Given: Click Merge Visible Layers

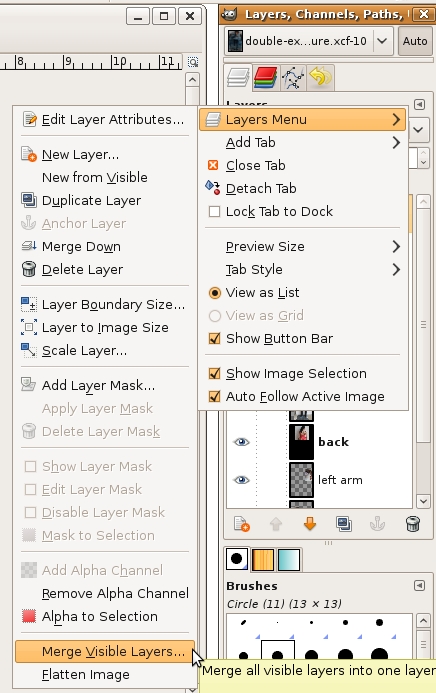Looking at the screenshot, I should (x=105, y=651).
